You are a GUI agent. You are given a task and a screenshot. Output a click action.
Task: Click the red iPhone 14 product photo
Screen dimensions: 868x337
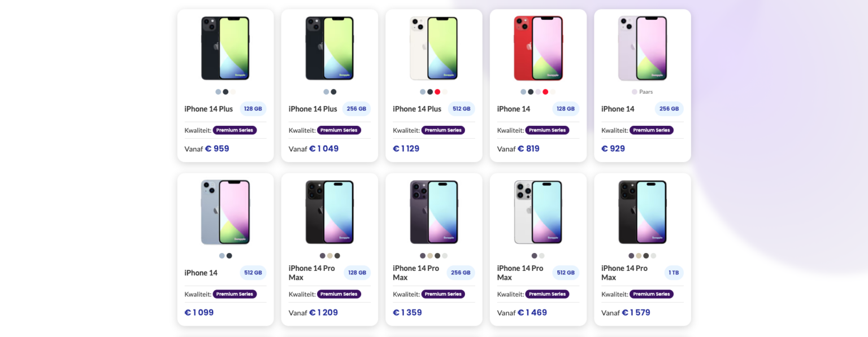537,48
